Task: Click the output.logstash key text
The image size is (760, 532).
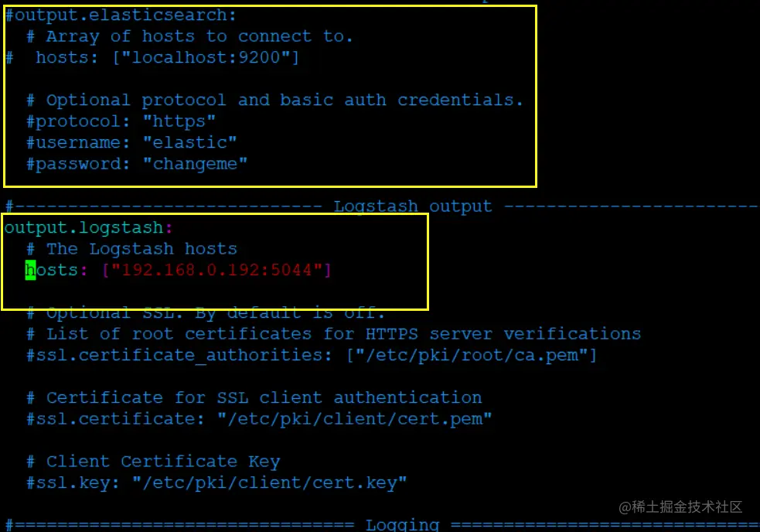Action: click(x=83, y=228)
